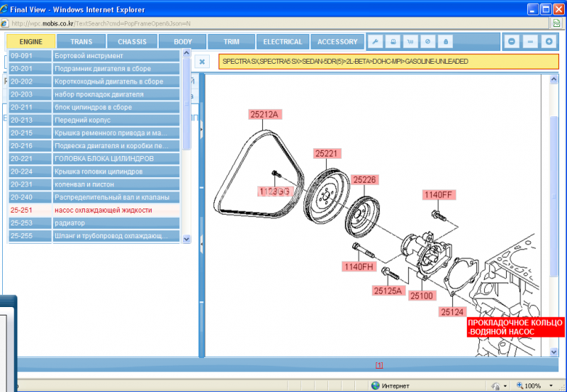Close the vehicle path bar with X
The image size is (567, 392).
click(x=202, y=62)
